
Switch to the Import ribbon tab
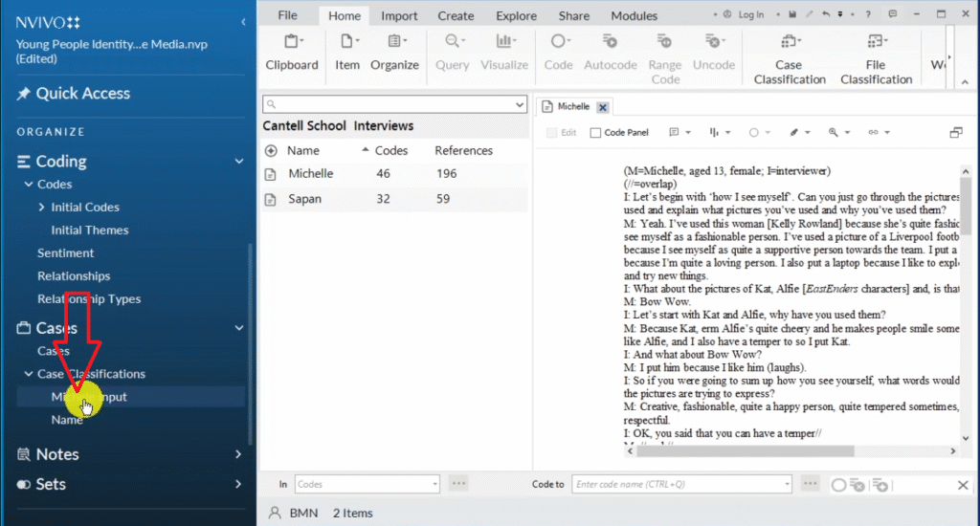pos(399,15)
